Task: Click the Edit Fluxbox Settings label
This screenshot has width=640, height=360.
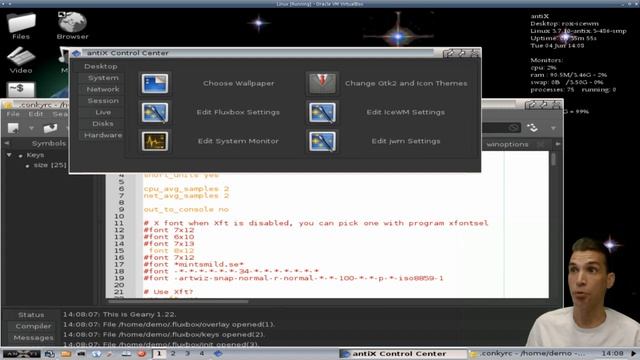Action: point(238,112)
